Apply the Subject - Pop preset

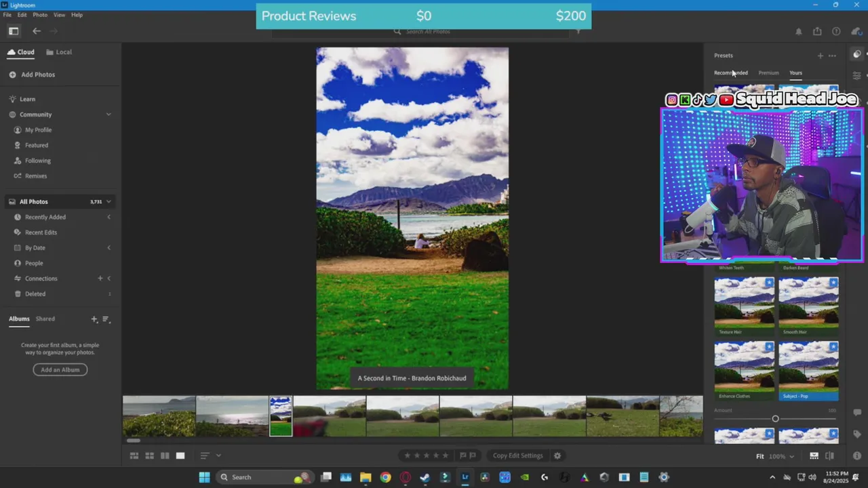coord(808,371)
